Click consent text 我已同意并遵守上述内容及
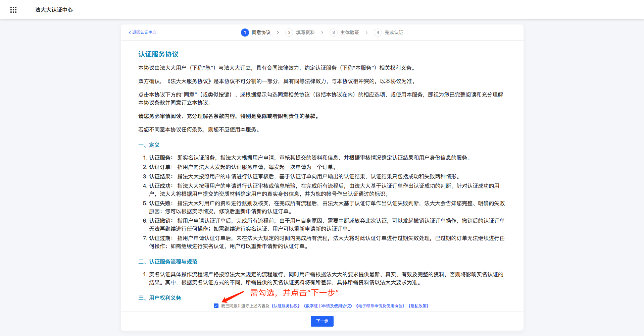 click(245, 306)
